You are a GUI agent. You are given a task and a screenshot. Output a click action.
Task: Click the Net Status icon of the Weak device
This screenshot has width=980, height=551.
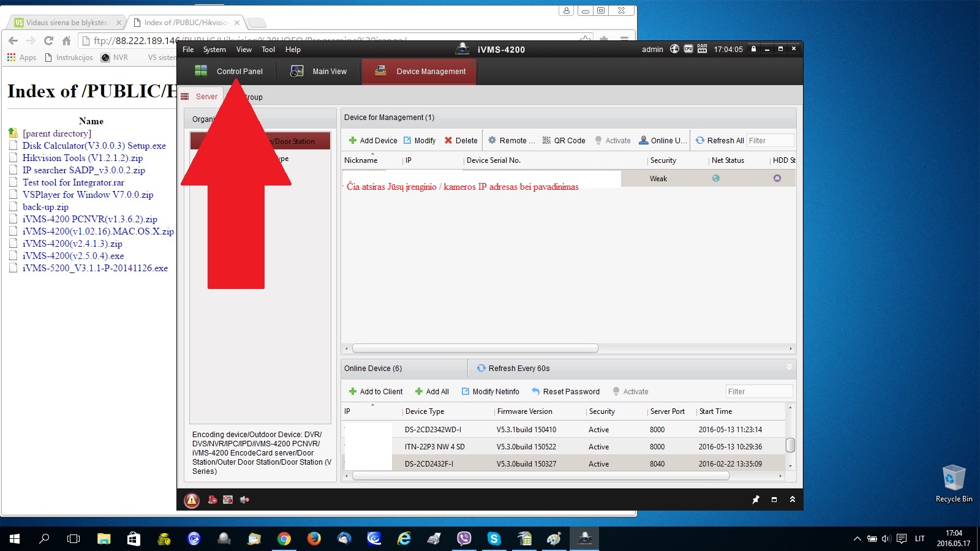[716, 179]
